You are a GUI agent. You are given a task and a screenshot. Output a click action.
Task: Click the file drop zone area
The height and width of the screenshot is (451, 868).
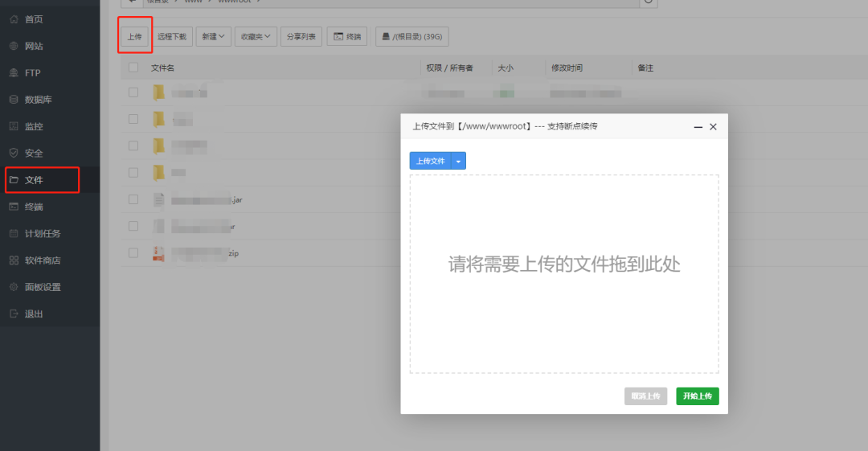(x=564, y=274)
